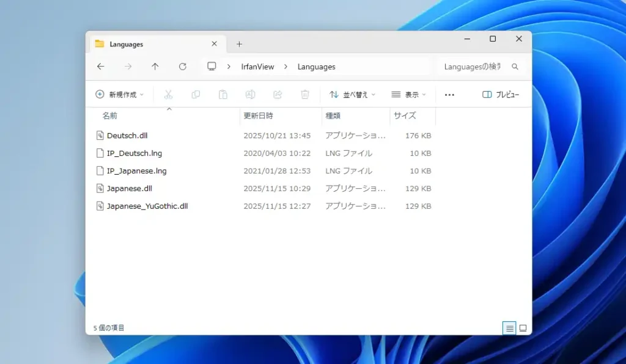Select the Cut (scissors) icon in toolbar
The height and width of the screenshot is (364, 626).
pos(169,94)
